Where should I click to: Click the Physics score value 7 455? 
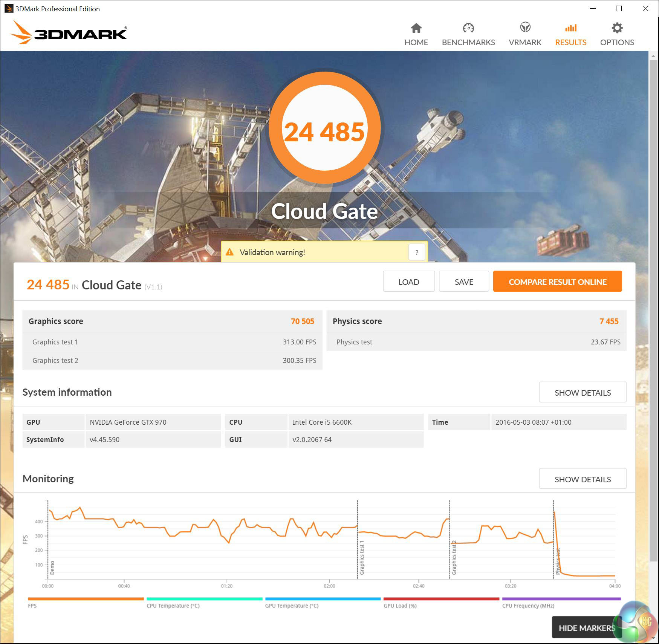pos(609,321)
